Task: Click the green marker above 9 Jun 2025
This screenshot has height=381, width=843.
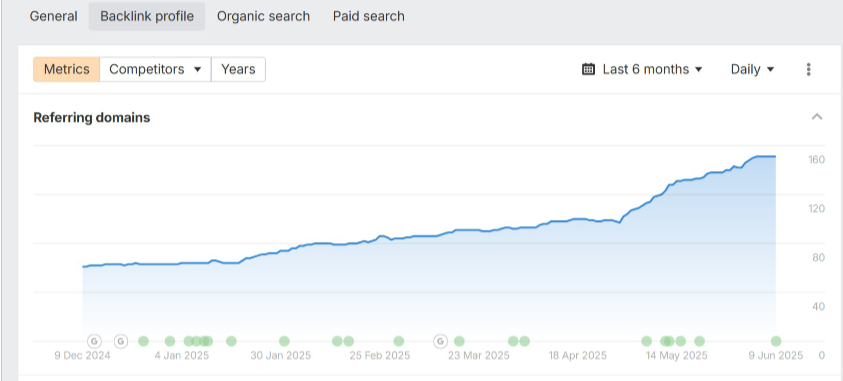Action: pos(776,341)
